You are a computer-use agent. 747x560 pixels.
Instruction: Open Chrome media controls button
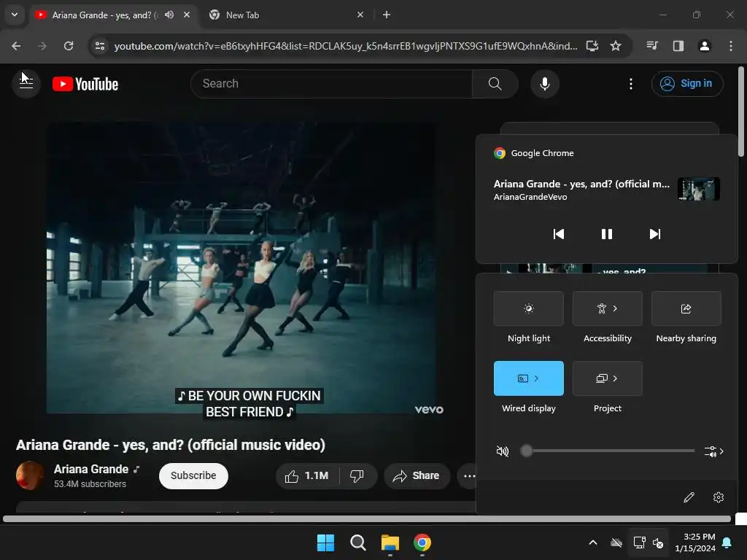coord(652,46)
